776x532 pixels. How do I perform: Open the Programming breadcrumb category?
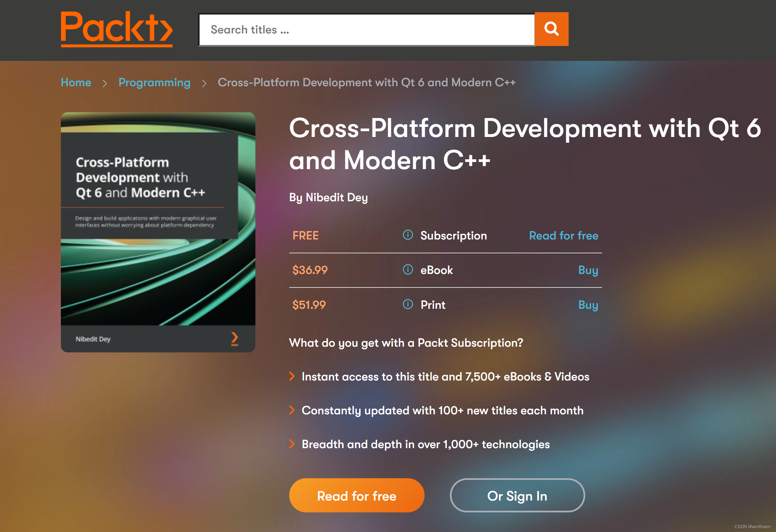pos(154,83)
